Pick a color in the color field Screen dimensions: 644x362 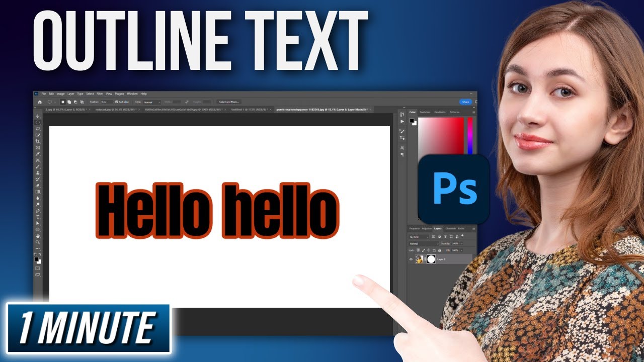coord(441,136)
